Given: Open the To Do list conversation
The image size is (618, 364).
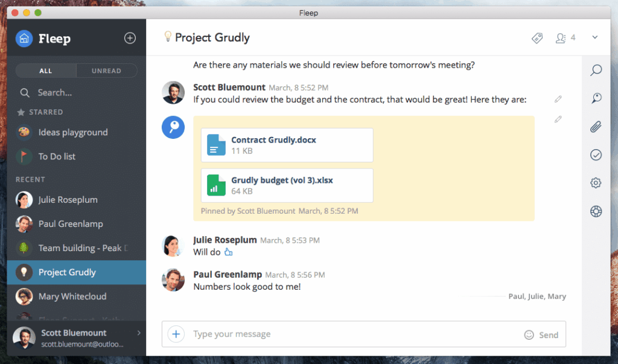Looking at the screenshot, I should coord(77,156).
